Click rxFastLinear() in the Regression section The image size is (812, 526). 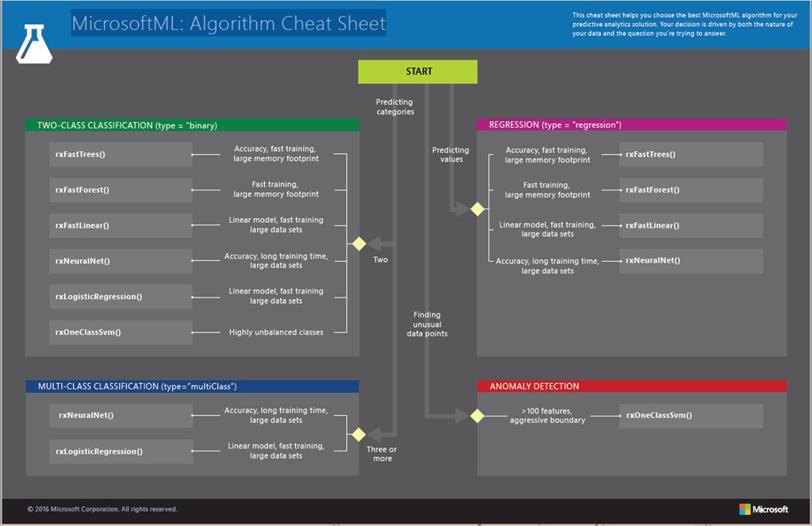(x=691, y=225)
